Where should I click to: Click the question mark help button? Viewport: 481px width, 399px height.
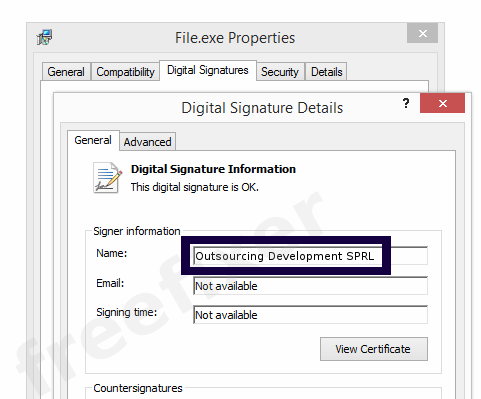pyautogui.click(x=406, y=103)
